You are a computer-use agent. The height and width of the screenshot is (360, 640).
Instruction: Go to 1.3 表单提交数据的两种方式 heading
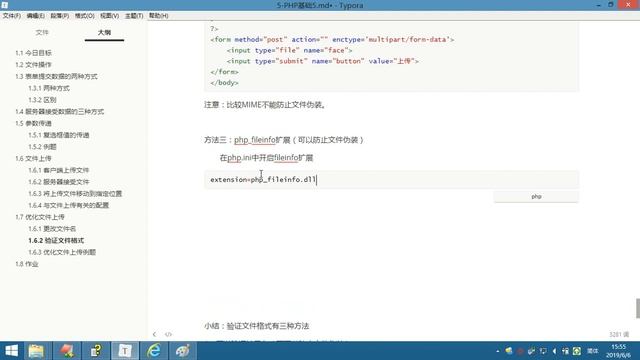point(56,76)
